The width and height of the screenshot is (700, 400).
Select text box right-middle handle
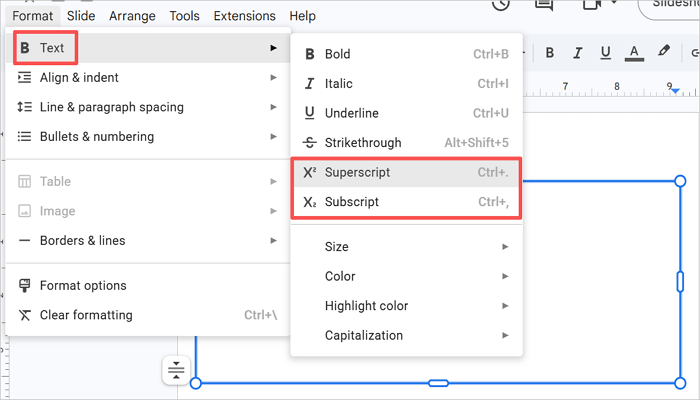(x=680, y=282)
